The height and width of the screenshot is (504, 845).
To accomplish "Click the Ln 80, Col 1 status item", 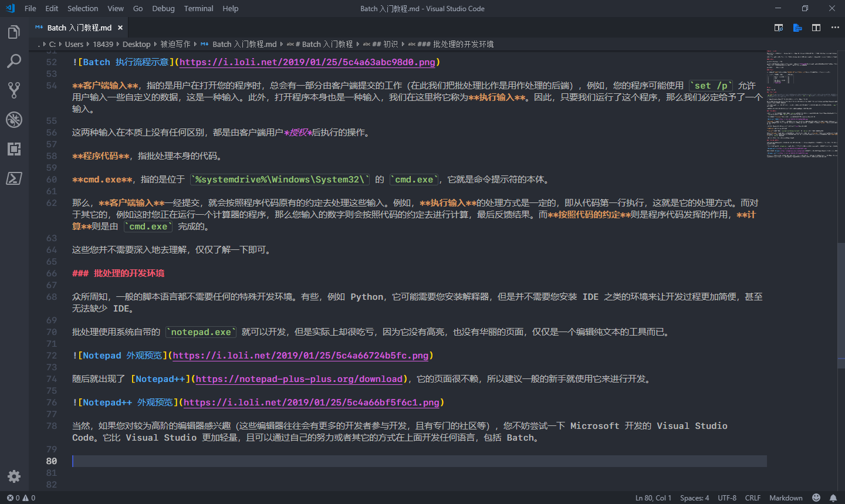I will [653, 498].
